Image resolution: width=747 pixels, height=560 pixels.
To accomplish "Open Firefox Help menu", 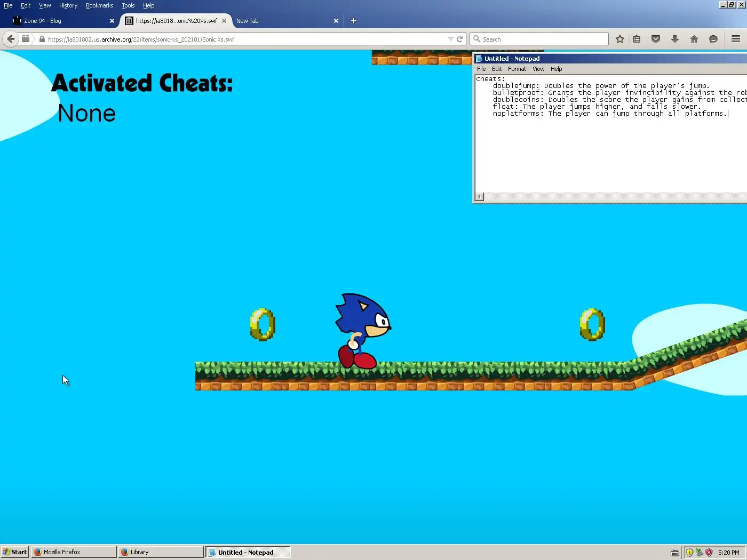I will [148, 5].
